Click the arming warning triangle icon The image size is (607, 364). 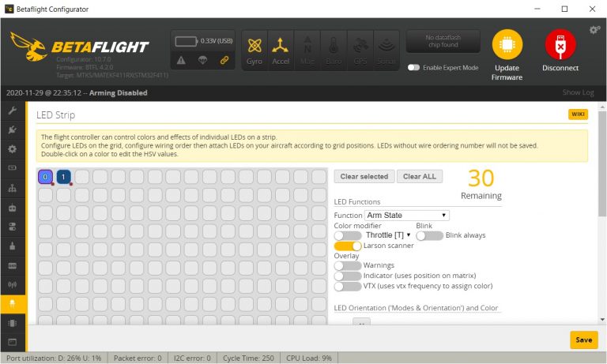[181, 60]
